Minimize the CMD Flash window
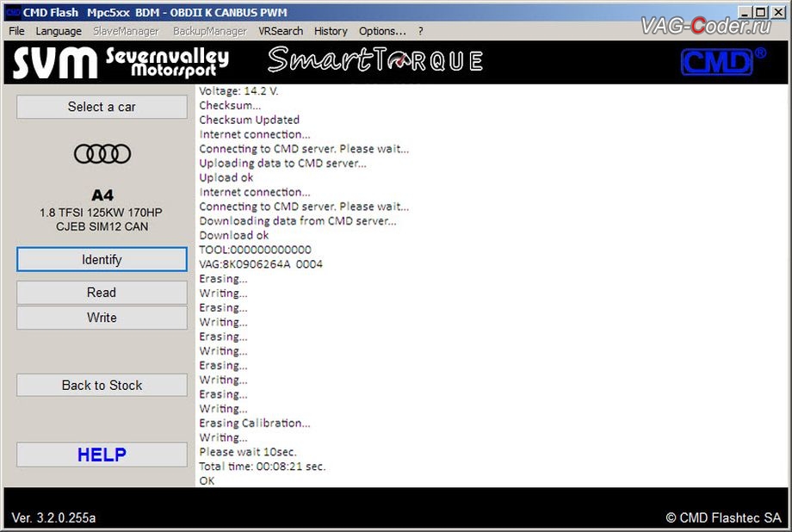Image resolution: width=792 pixels, height=532 pixels. pos(741,12)
